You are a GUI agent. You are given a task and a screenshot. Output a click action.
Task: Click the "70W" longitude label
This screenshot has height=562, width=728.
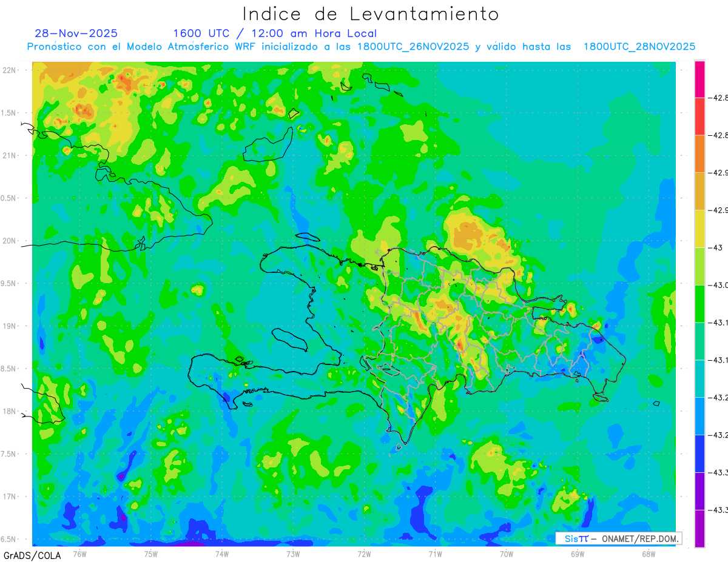click(x=507, y=554)
